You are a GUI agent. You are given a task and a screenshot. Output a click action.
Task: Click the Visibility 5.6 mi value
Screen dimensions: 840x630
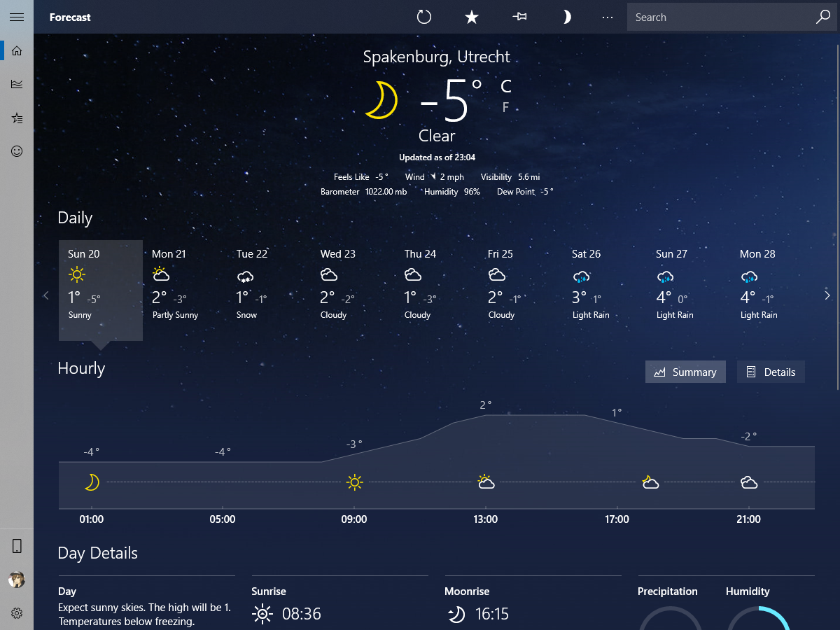tap(528, 177)
